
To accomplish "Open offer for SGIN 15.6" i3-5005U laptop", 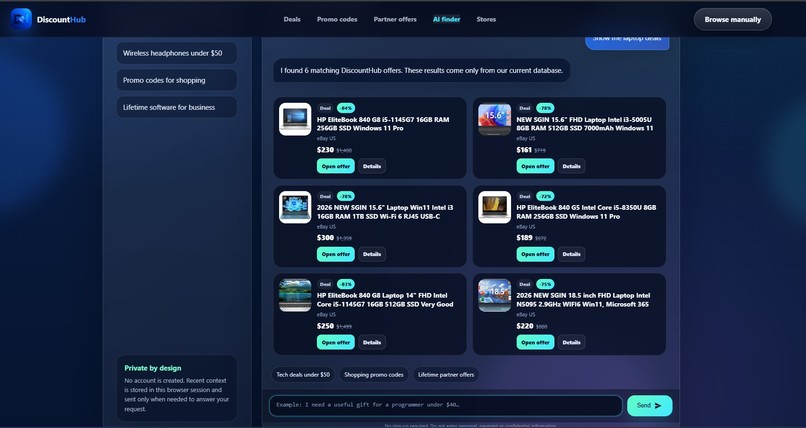I will click(535, 166).
